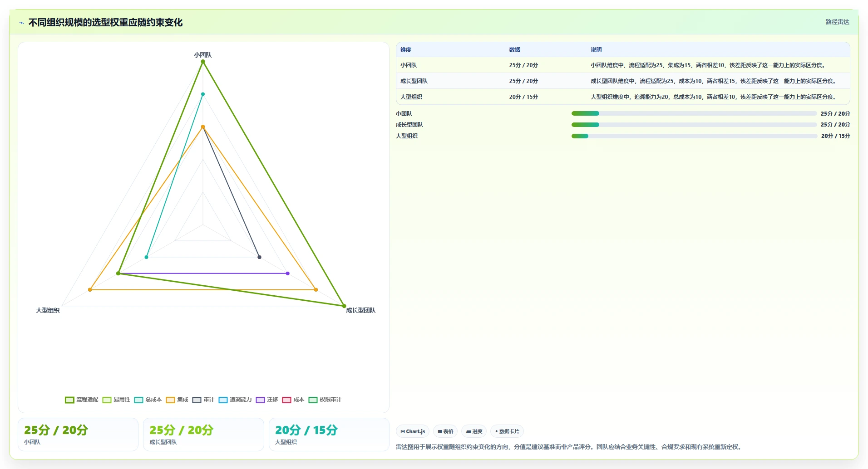This screenshot has width=868, height=469.
Task: Click the 维度 column header
Action: pyautogui.click(x=406, y=50)
